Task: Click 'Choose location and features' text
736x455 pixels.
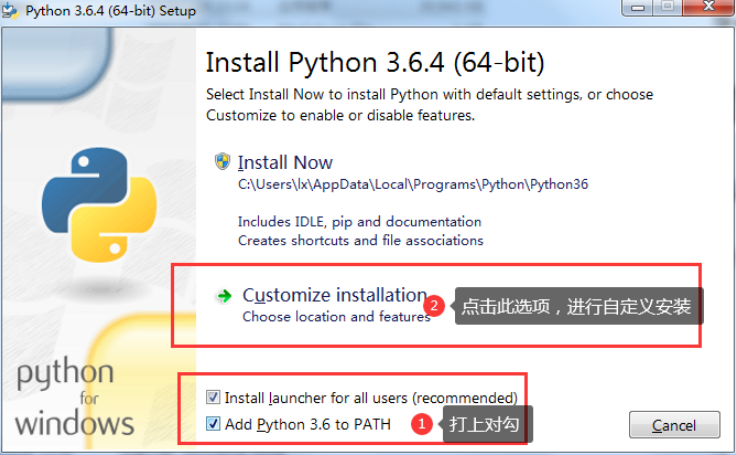Action: tap(336, 316)
